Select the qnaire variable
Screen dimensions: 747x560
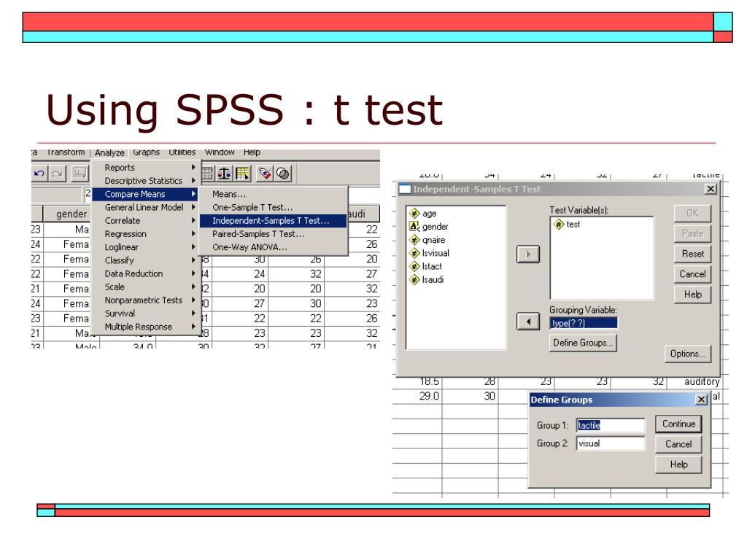[427, 240]
